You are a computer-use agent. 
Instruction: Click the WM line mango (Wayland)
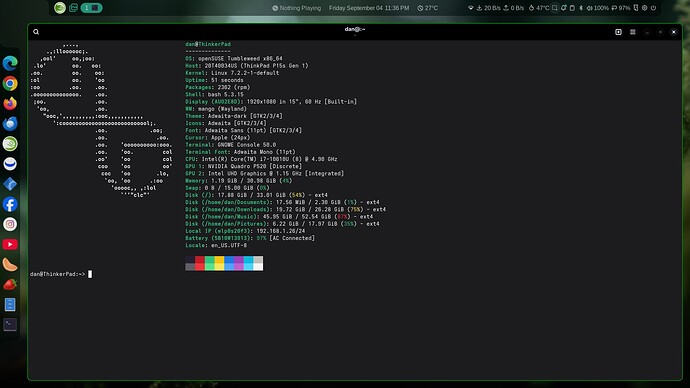216,109
